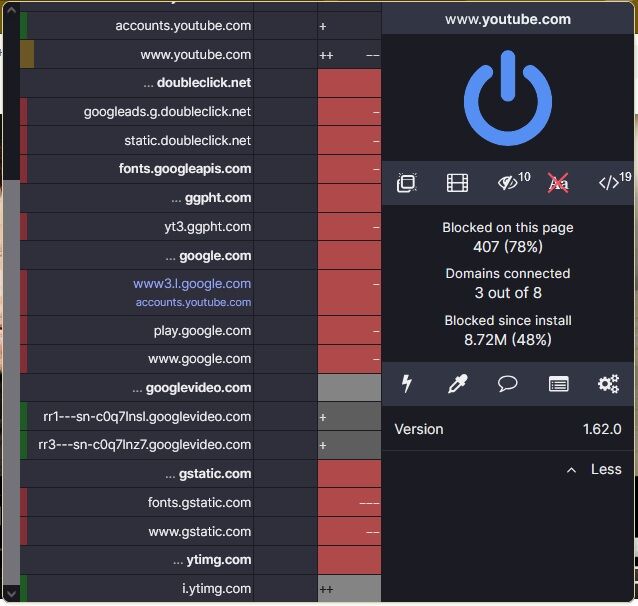Image resolution: width=638 pixels, height=606 pixels.
Task: Toggle local rule cell for yt3.ggpht.com
Action: point(349,226)
